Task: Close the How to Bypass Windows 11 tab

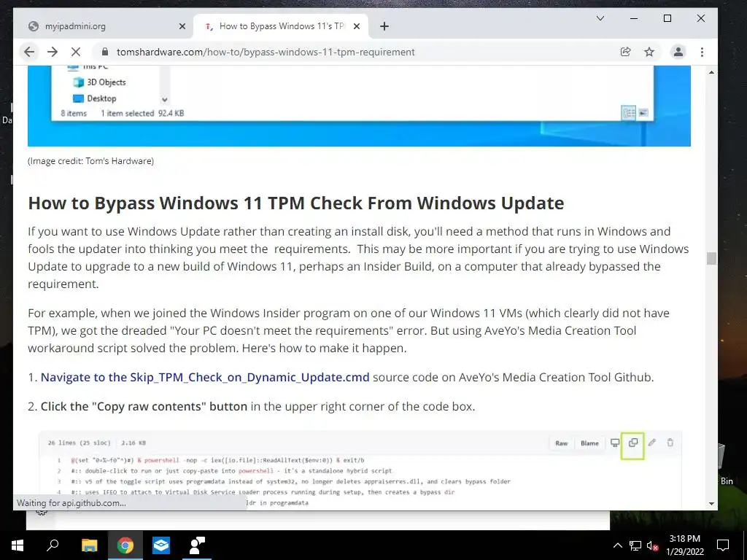Action: coord(356,26)
